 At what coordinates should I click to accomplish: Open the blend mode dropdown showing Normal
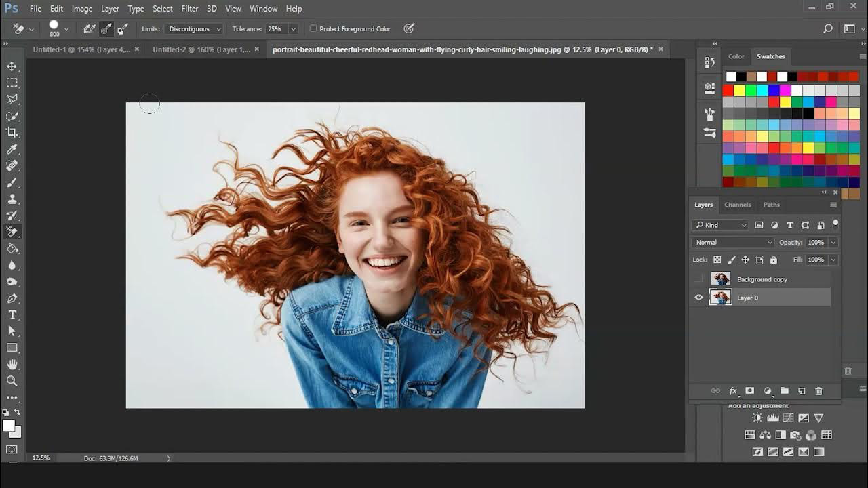coord(732,242)
